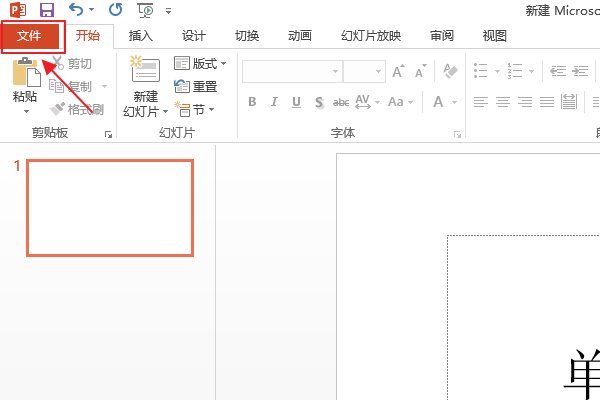Click the PowerPoint application icon
The width and height of the screenshot is (600, 400).
pos(18,10)
